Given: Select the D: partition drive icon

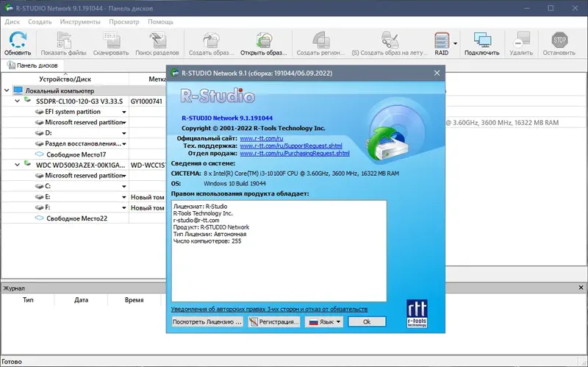Looking at the screenshot, I should 40,133.
